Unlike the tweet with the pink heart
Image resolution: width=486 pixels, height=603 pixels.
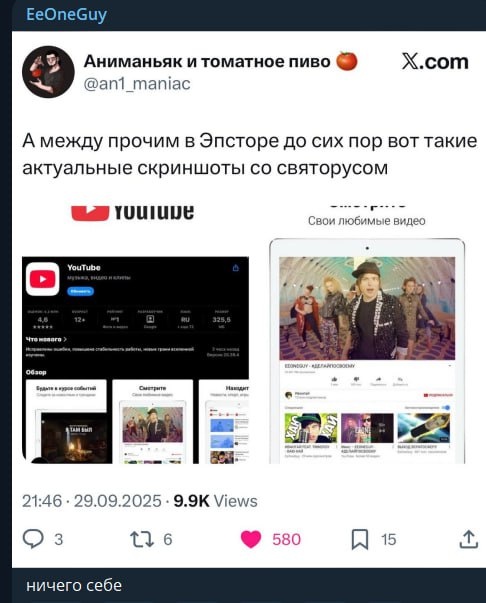coord(251,539)
